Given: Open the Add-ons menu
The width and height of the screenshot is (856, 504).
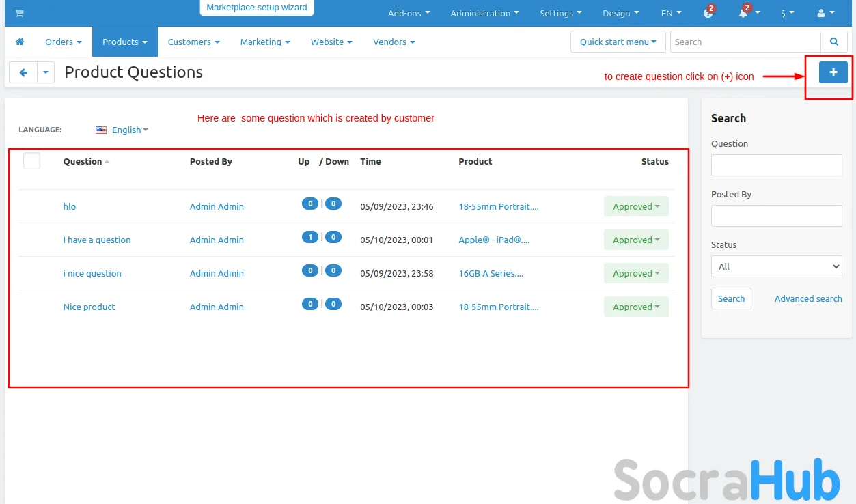Looking at the screenshot, I should click(x=409, y=13).
